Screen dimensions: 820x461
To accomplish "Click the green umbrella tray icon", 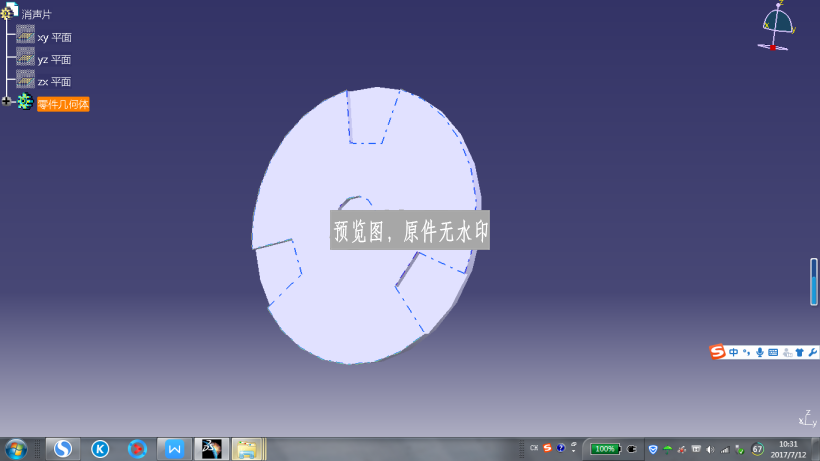I will coord(667,450).
